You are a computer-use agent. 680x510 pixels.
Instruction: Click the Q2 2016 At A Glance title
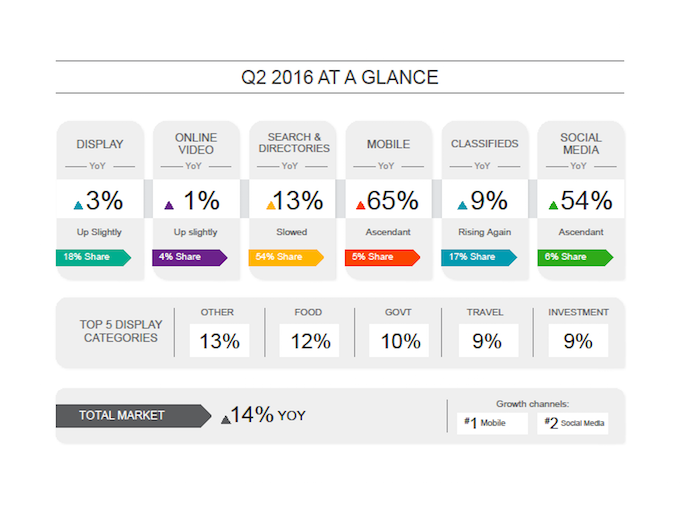tap(340, 78)
